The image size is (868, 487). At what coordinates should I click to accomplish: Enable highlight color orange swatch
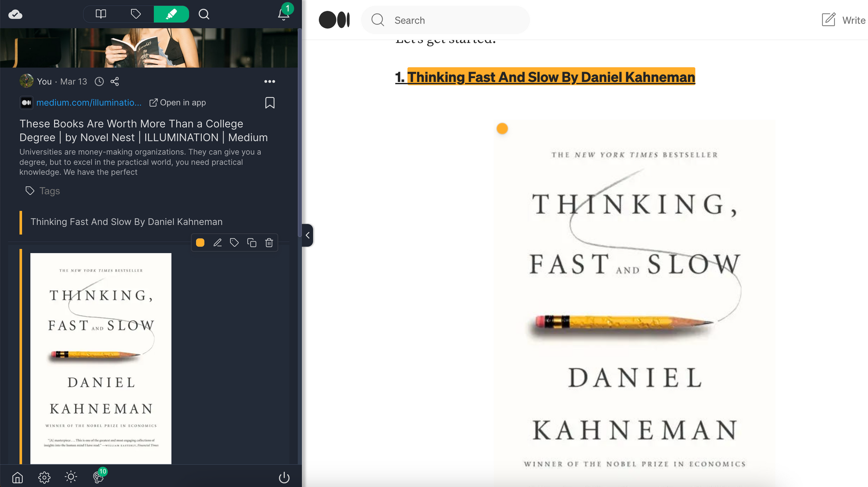[200, 243]
